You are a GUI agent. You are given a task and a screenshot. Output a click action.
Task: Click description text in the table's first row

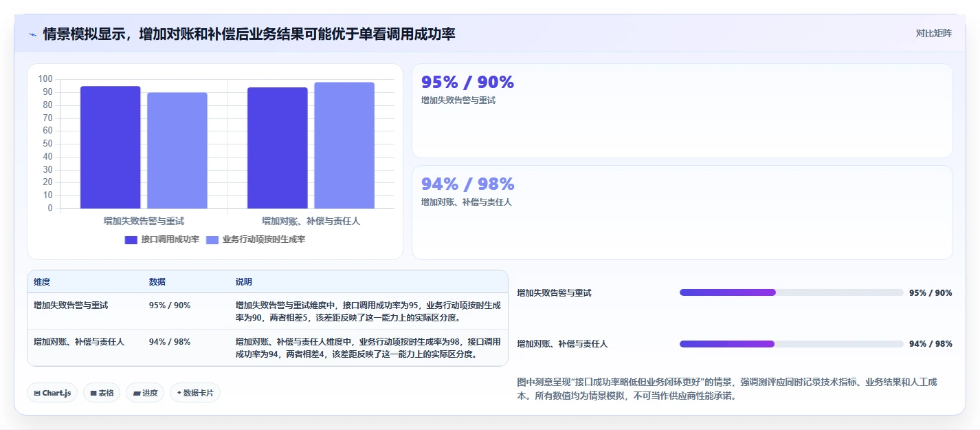(368, 312)
